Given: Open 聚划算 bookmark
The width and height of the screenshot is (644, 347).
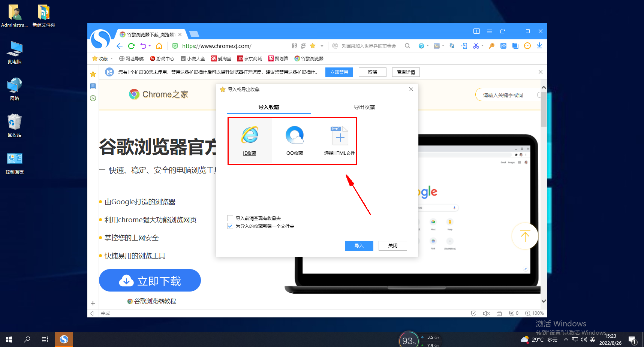Looking at the screenshot, I should (278, 58).
